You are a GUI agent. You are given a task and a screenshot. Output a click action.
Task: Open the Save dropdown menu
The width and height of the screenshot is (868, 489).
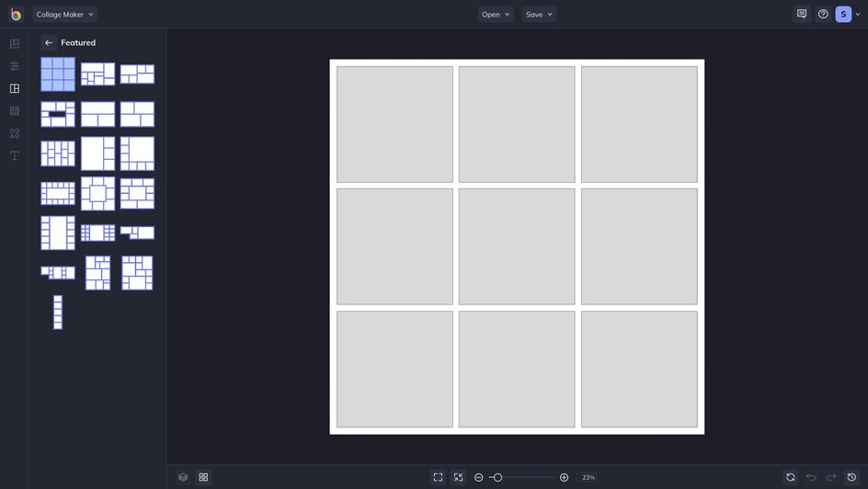539,15
